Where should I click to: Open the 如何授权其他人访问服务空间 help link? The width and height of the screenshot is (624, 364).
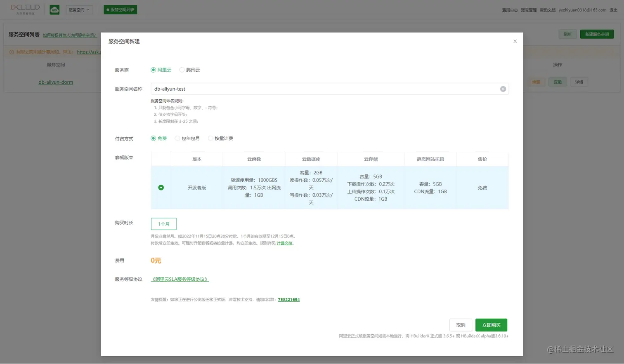[70, 35]
